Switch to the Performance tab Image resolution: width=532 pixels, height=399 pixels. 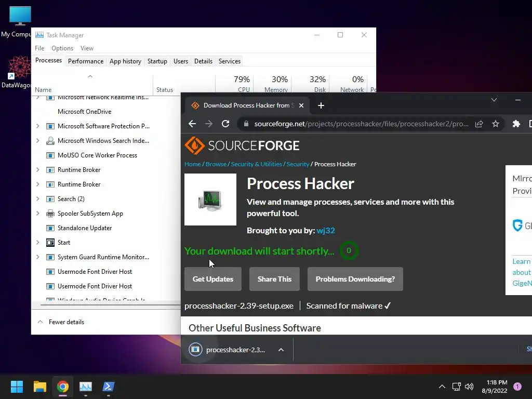[x=86, y=61]
